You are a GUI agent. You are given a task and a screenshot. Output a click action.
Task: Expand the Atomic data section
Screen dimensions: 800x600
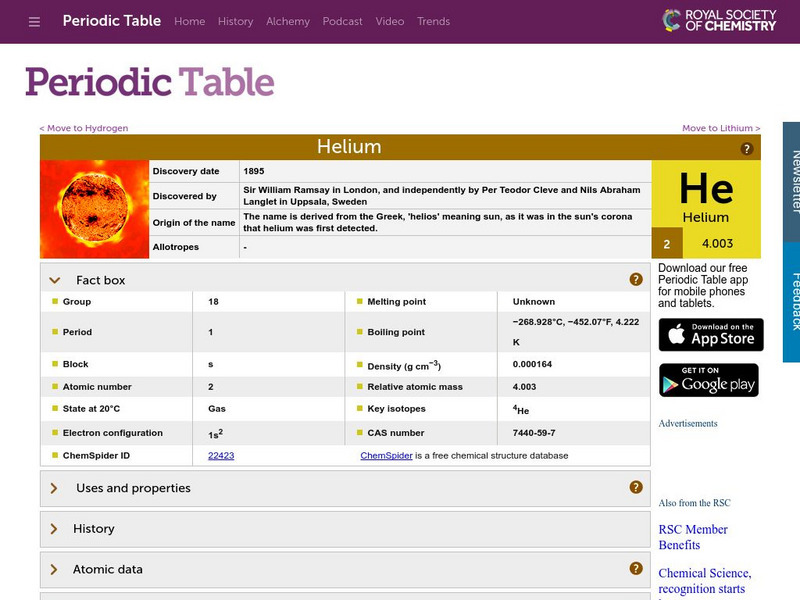[x=54, y=569]
